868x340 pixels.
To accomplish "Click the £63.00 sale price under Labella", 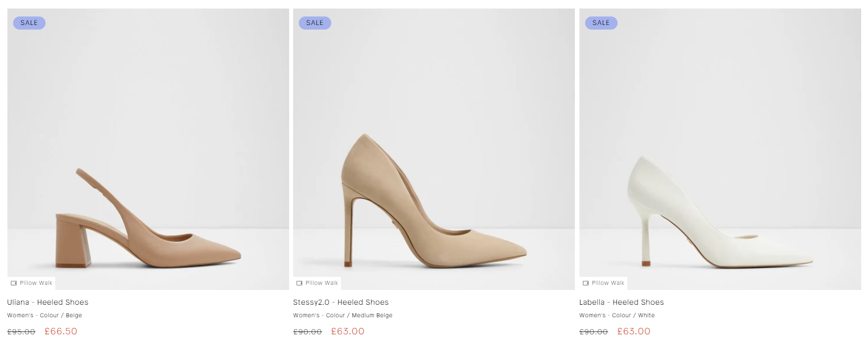I will tap(633, 331).
